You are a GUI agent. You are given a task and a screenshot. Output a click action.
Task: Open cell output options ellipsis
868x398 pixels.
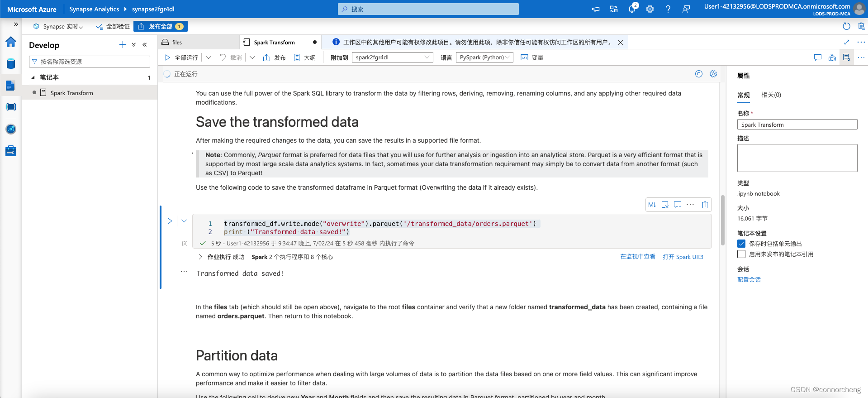[x=184, y=272]
